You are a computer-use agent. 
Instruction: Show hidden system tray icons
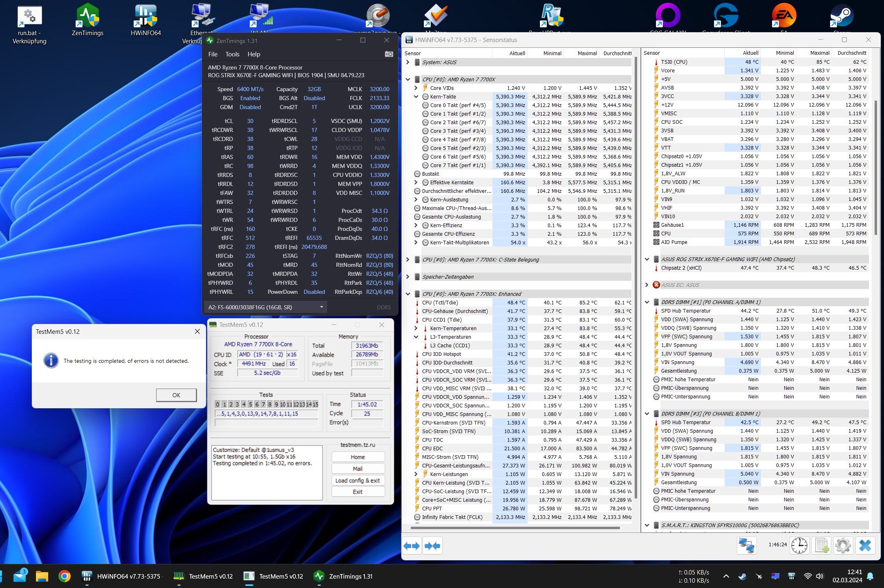726,577
